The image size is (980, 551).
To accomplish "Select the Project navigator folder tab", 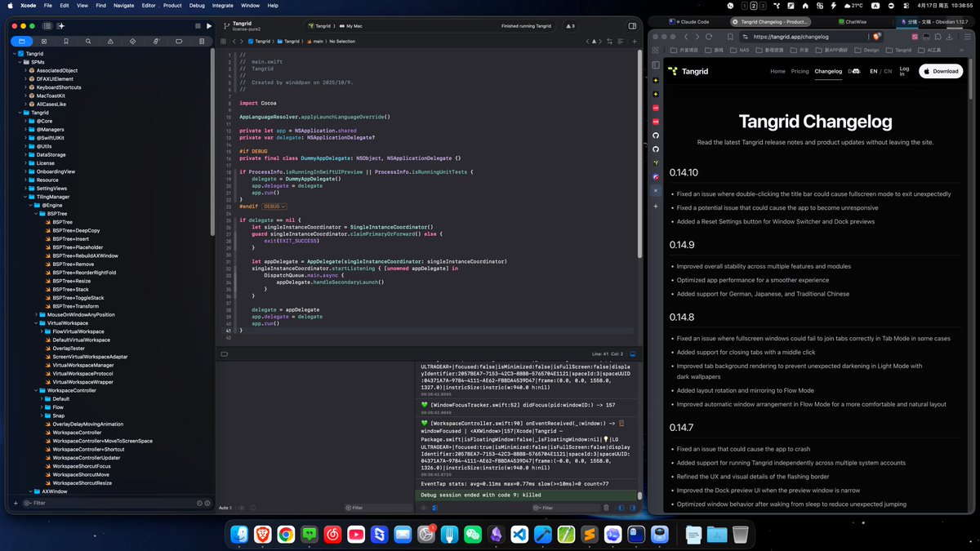I will pyautogui.click(x=22, y=41).
